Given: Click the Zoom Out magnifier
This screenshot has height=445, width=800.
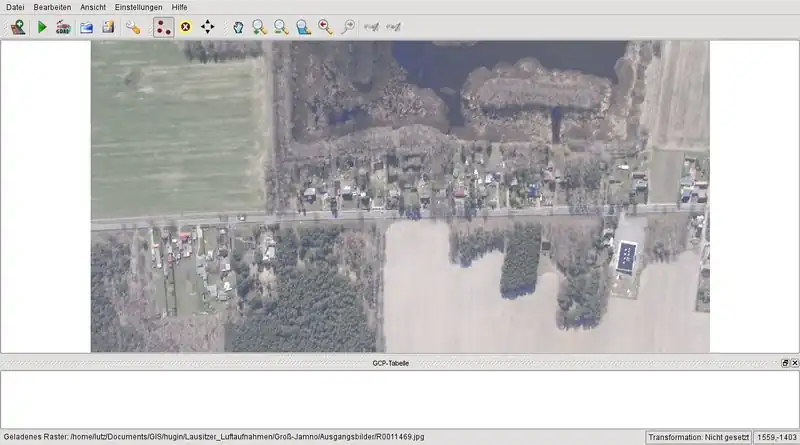Looking at the screenshot, I should click(281, 27).
